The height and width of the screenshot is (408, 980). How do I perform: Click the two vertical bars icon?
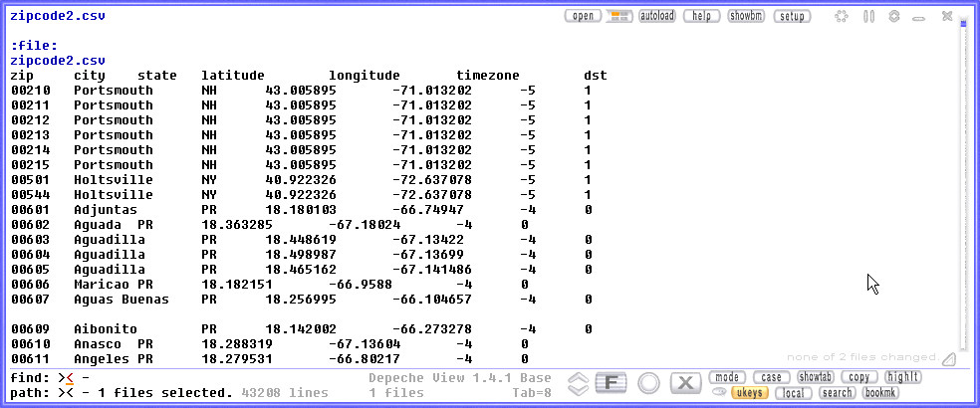click(x=868, y=16)
